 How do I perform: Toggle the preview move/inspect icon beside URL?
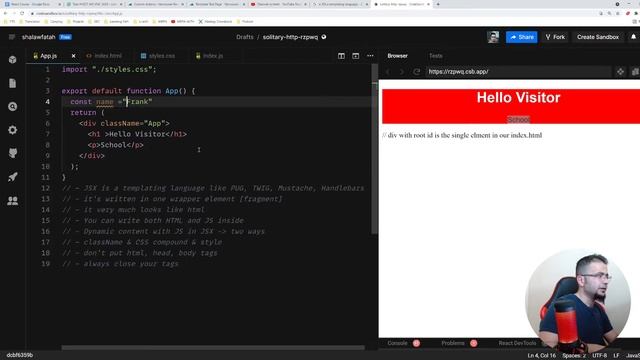[620, 72]
